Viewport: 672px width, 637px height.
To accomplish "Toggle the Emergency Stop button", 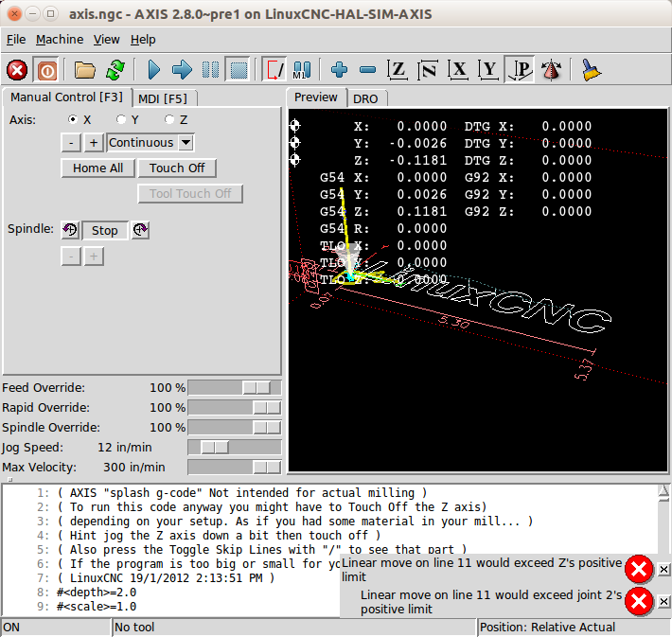I will (17, 70).
